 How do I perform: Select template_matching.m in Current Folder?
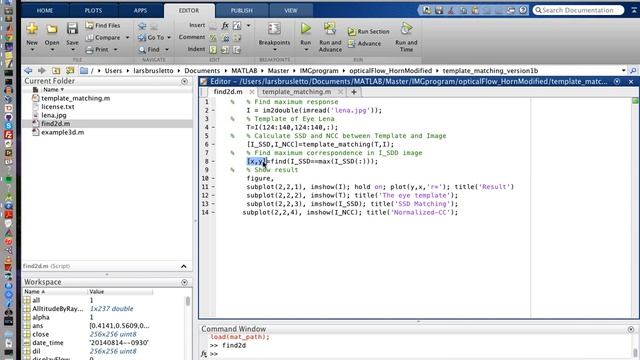click(x=76, y=98)
